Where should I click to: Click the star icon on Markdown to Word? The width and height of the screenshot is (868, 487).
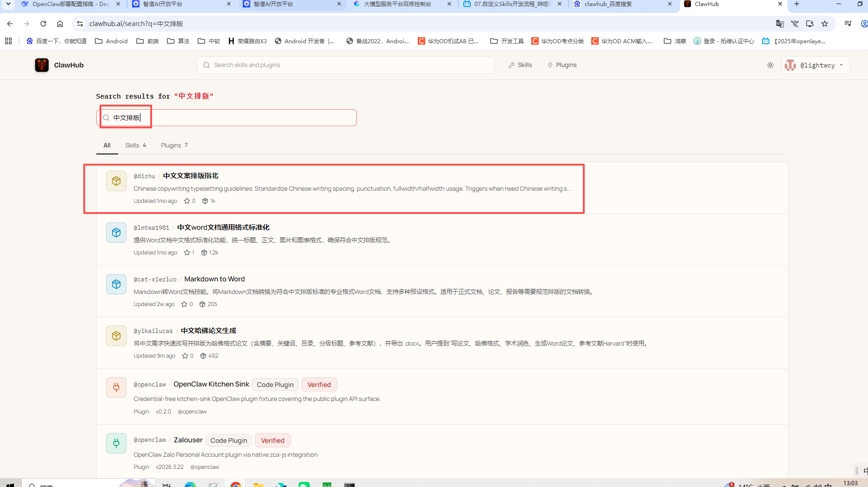pos(184,304)
